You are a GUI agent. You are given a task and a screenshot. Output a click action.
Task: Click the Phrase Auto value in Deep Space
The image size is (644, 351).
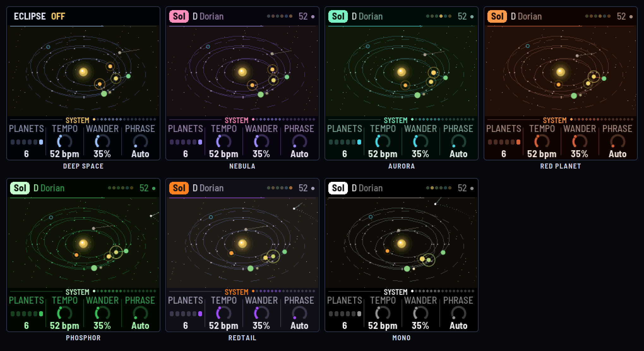coord(140,154)
